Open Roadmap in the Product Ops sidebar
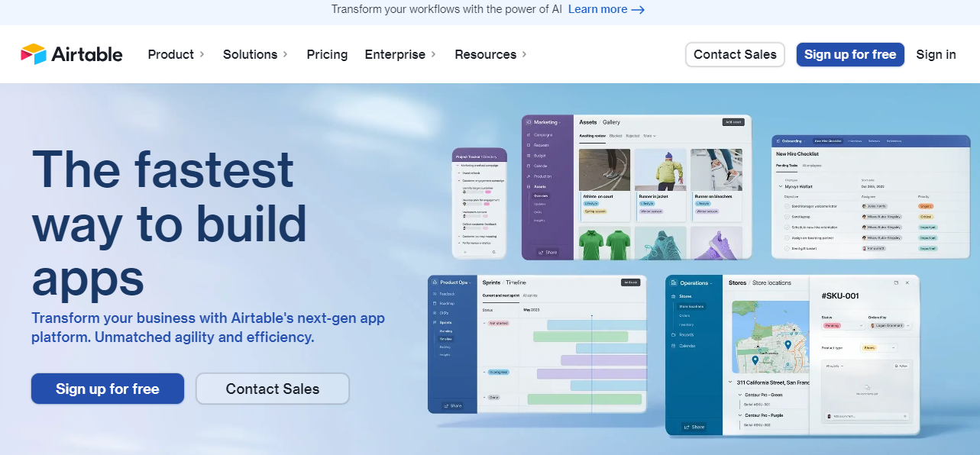The width and height of the screenshot is (980, 455). pyautogui.click(x=447, y=304)
